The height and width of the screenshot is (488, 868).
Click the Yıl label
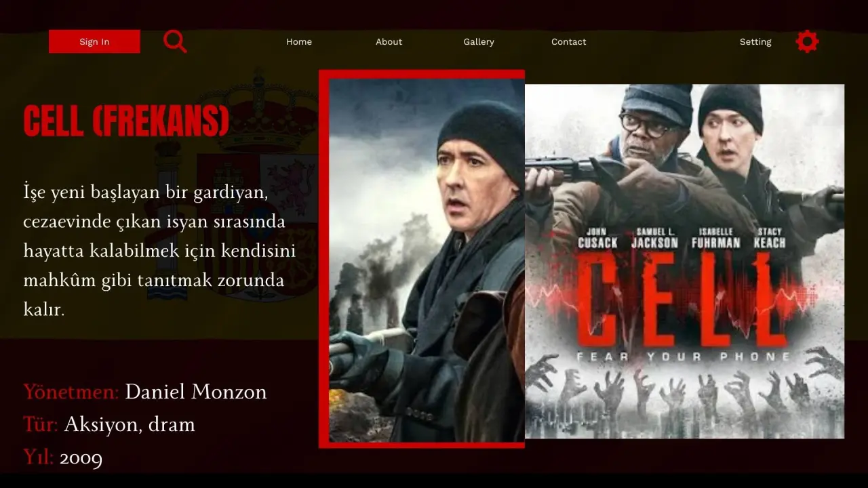(39, 457)
